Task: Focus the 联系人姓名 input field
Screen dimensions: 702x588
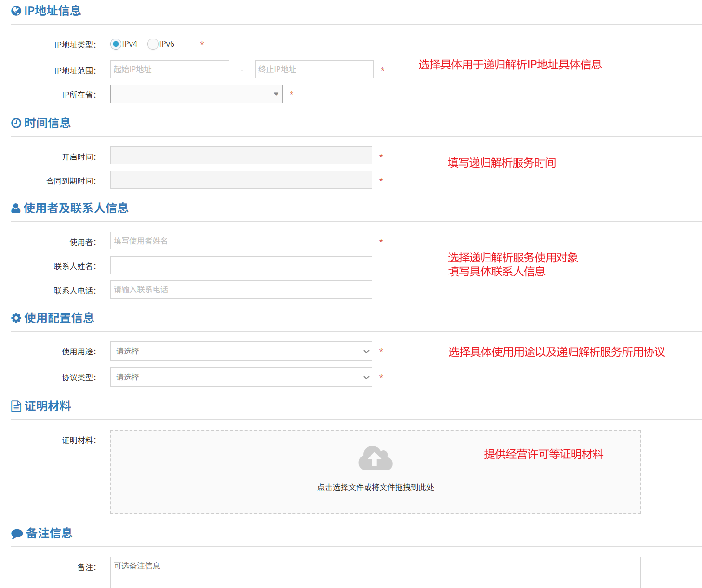Action: tap(241, 265)
